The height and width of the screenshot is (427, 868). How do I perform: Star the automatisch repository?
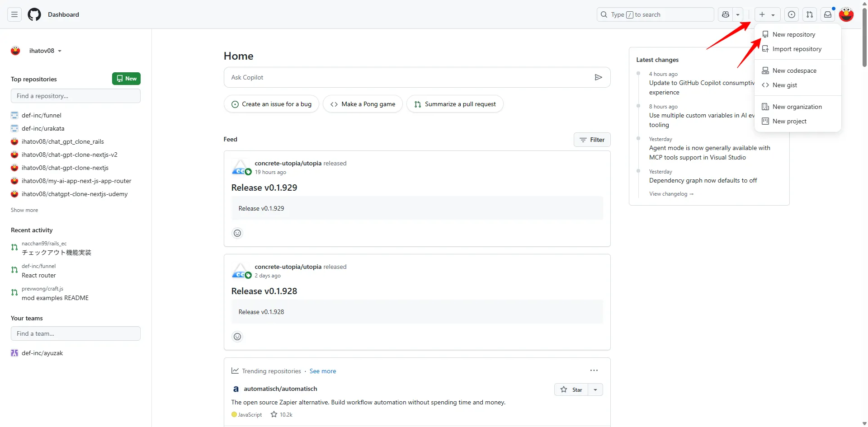tap(571, 389)
